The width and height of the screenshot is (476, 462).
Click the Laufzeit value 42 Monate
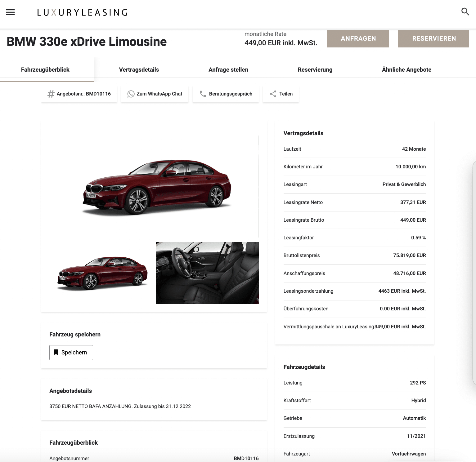pyautogui.click(x=414, y=149)
